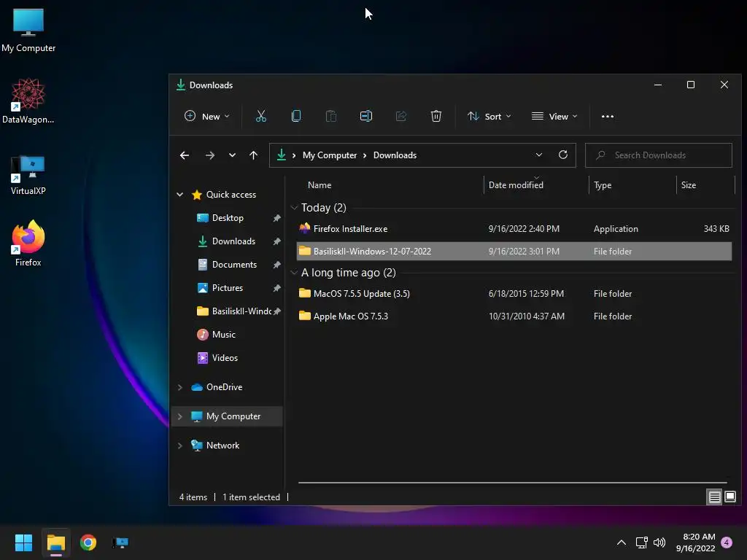Screen dimensions: 747x560
Task: Select the DataWagon desktop shortcut
Action: (x=28, y=101)
